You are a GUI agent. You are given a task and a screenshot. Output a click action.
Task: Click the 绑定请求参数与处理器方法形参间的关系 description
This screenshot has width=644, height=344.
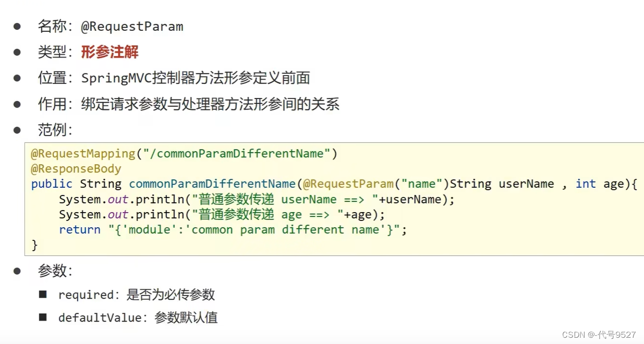(210, 104)
